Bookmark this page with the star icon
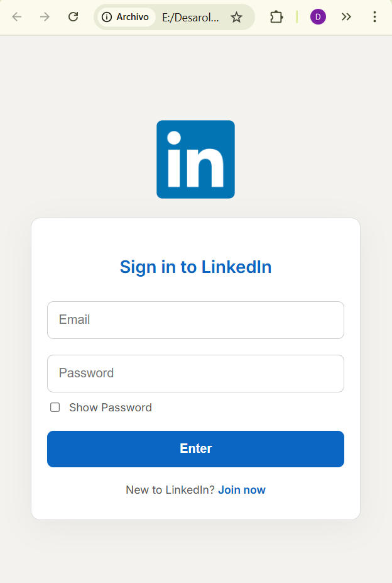The height and width of the screenshot is (583, 392). point(236,17)
